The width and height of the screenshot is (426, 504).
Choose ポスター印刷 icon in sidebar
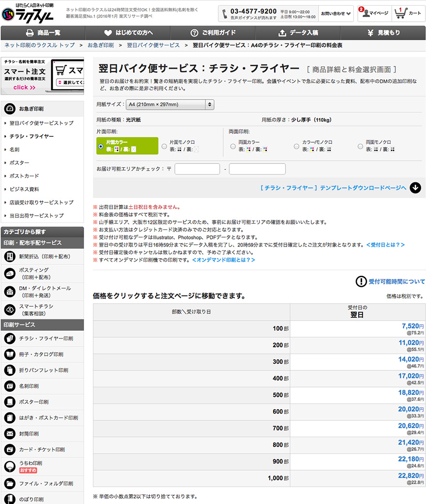click(x=10, y=402)
